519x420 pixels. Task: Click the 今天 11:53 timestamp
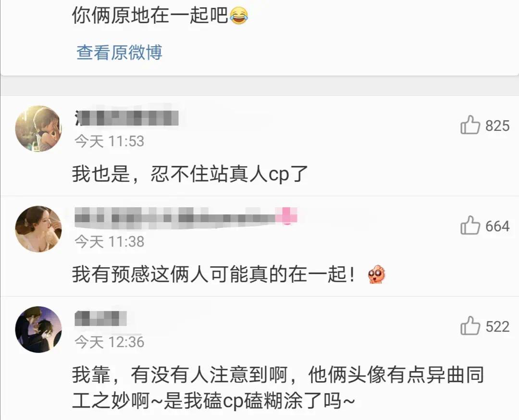point(109,141)
